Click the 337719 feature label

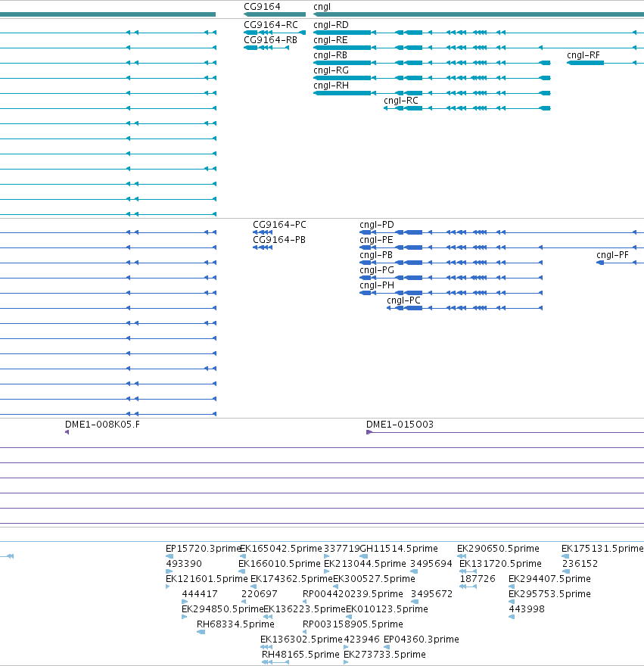point(341,549)
